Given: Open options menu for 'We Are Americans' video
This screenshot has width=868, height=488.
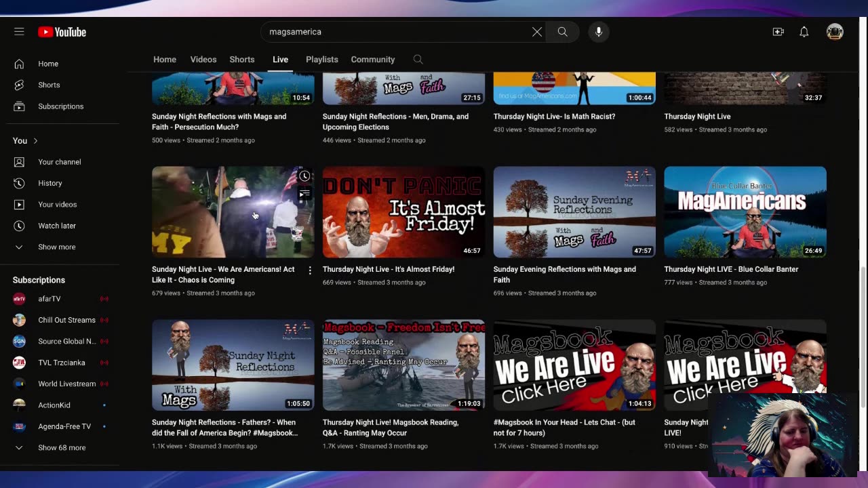Looking at the screenshot, I should pos(310,270).
